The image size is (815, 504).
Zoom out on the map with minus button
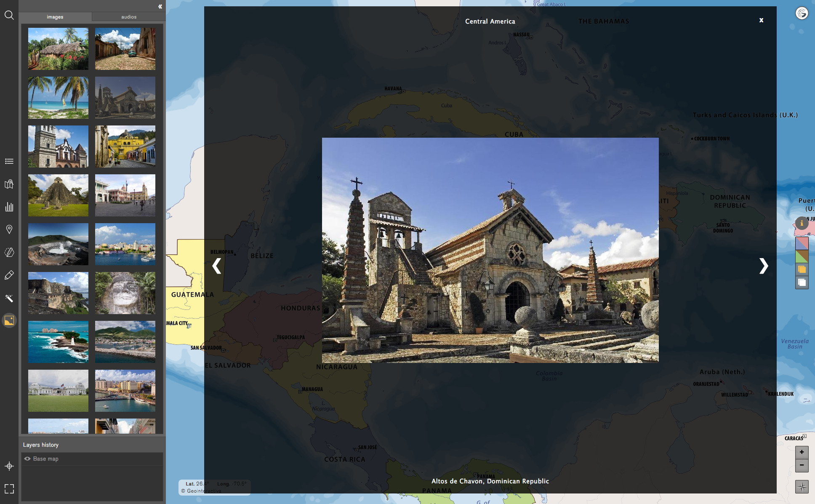coord(802,465)
